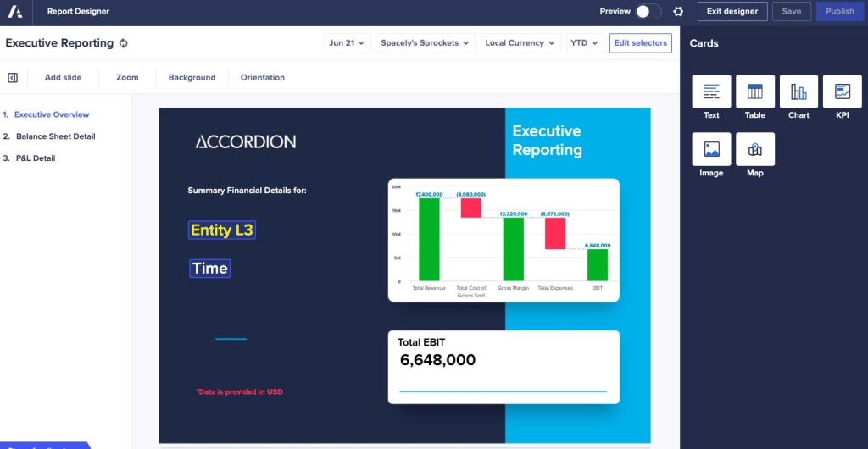Image resolution: width=868 pixels, height=449 pixels.
Task: Add a Table card
Action: click(755, 91)
